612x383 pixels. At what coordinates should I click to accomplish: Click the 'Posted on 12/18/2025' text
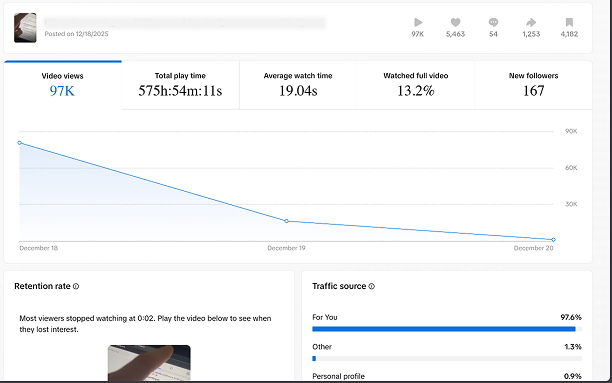(76, 34)
